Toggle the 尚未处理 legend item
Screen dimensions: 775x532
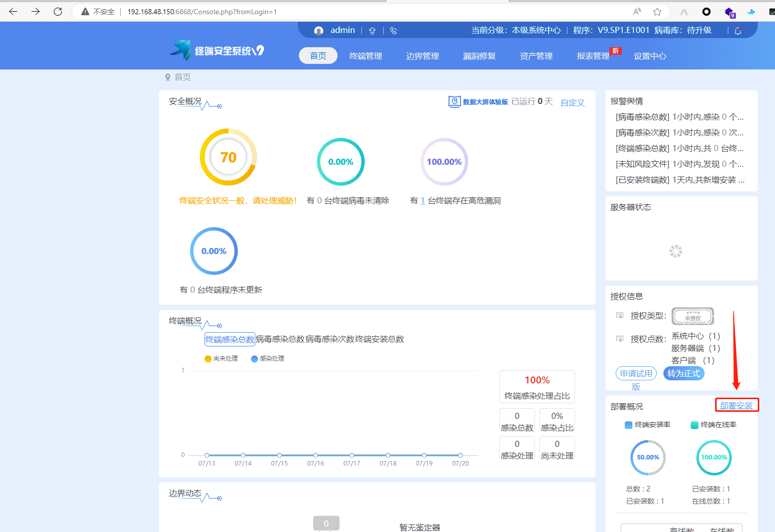(x=221, y=359)
